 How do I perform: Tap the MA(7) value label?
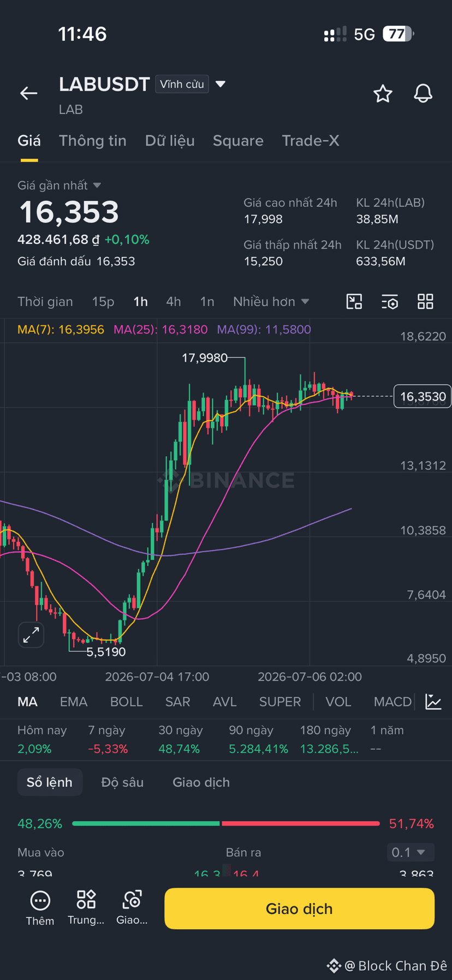point(61,330)
